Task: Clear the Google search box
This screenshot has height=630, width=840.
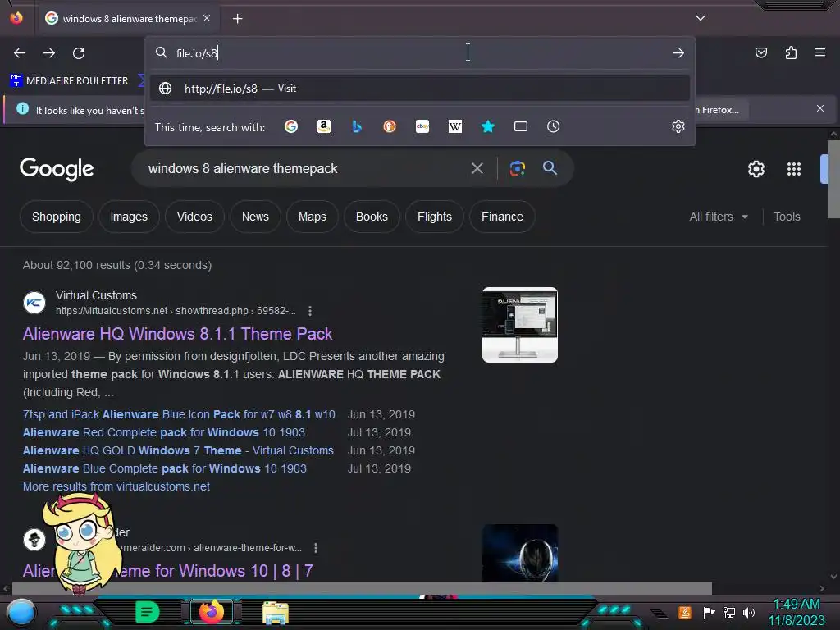Action: [x=477, y=169]
